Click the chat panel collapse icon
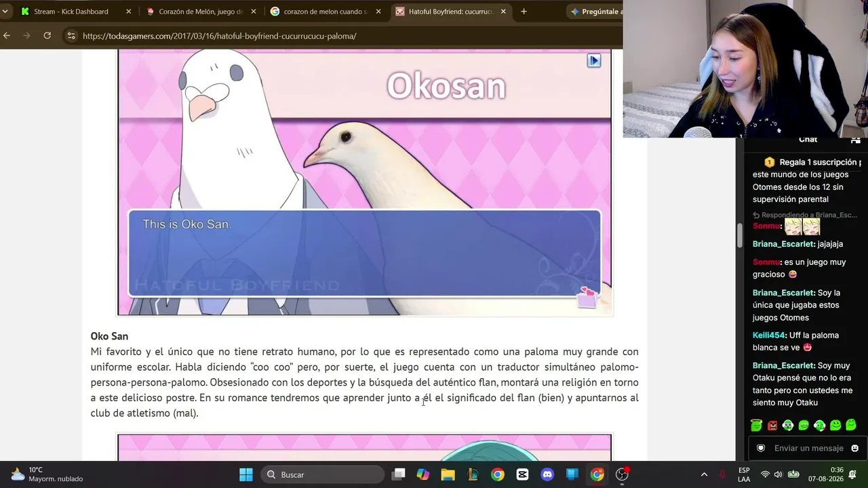This screenshot has height=488, width=868. point(856,140)
